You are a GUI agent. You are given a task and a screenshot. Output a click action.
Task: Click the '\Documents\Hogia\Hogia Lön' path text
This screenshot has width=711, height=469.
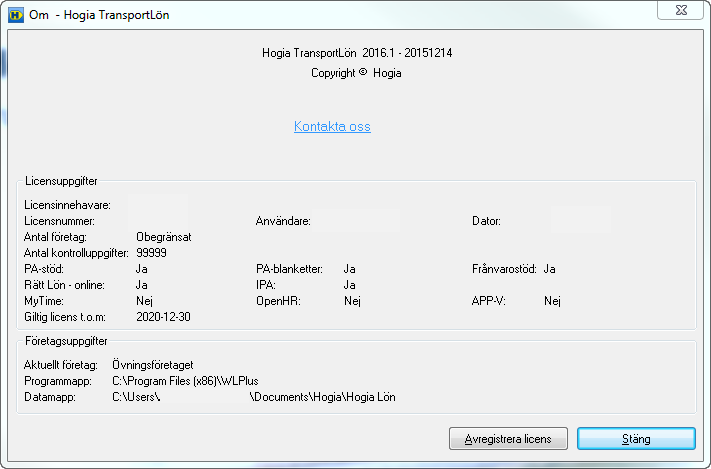322,397
